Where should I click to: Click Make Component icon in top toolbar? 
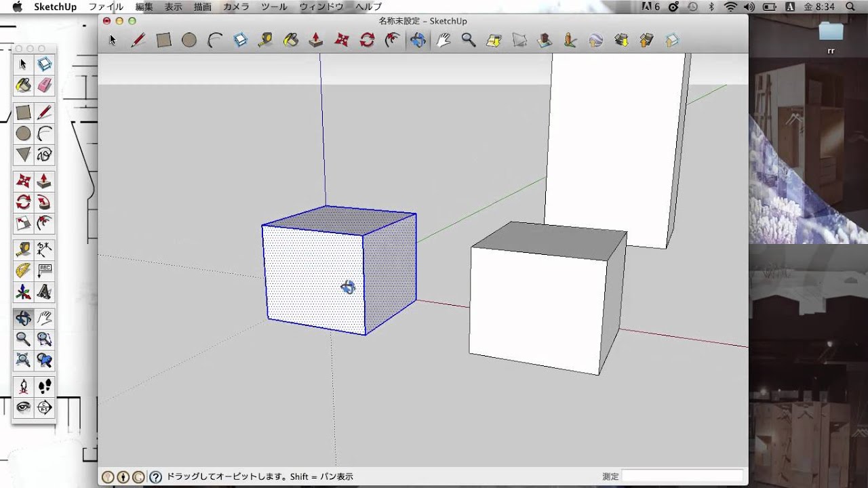[240, 40]
